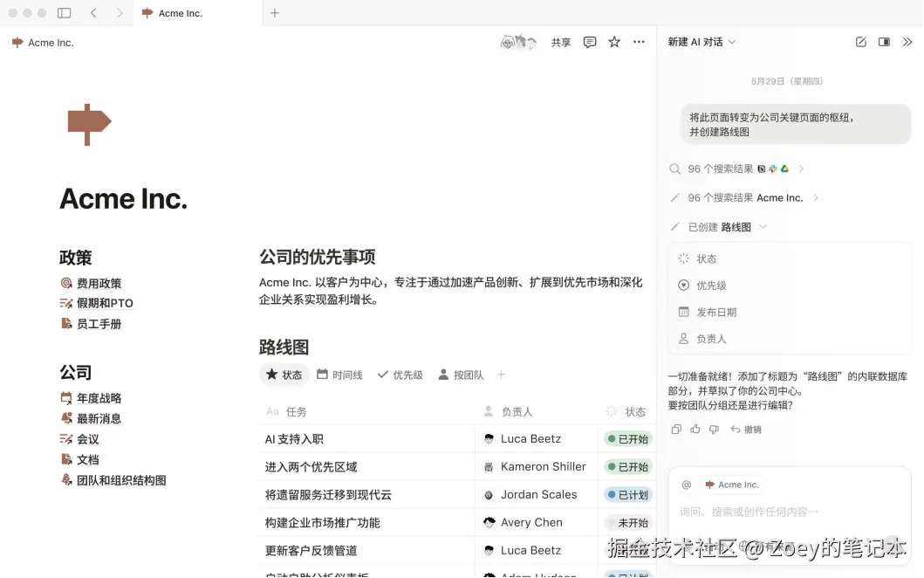
Task: Open the comments icon in top bar
Action: pos(589,42)
